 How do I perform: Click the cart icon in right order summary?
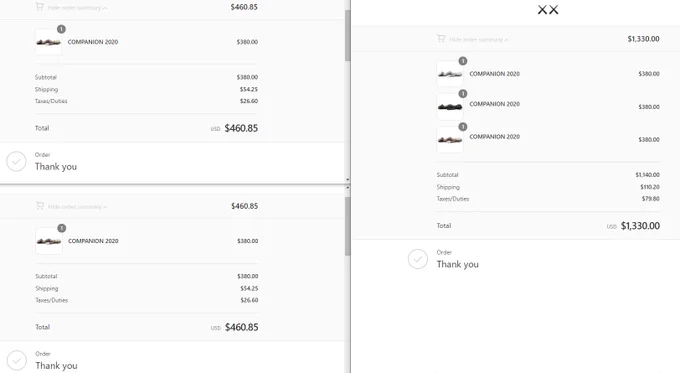point(441,39)
